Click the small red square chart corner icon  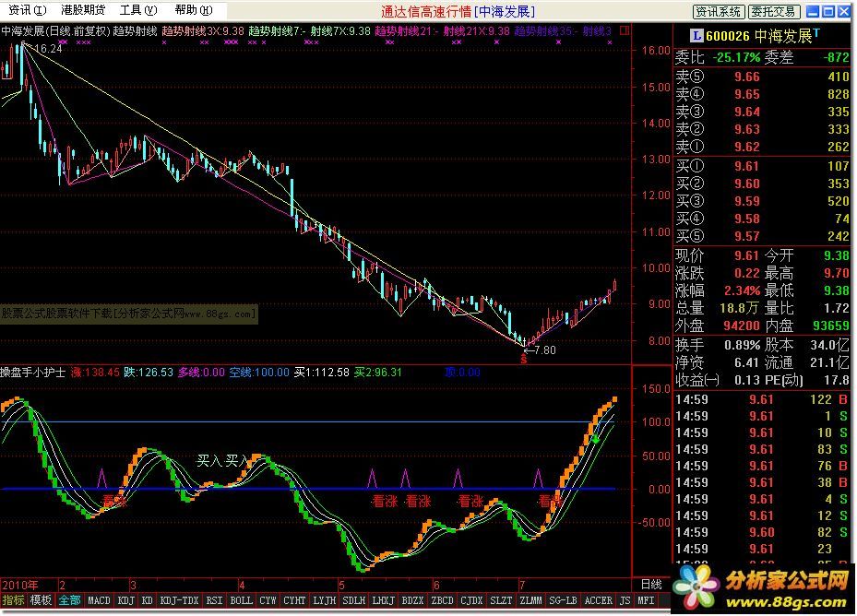click(625, 30)
